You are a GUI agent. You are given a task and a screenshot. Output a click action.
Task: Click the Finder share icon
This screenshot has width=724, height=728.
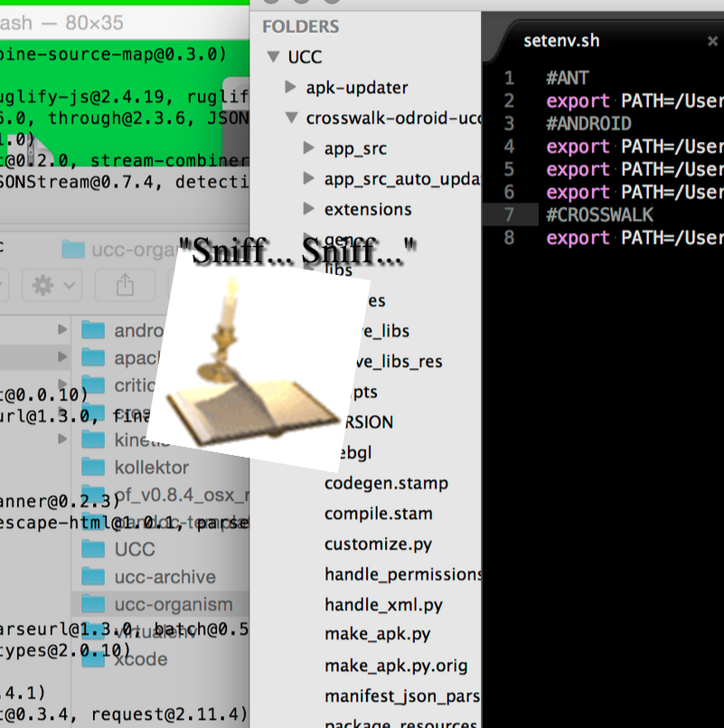(x=125, y=286)
